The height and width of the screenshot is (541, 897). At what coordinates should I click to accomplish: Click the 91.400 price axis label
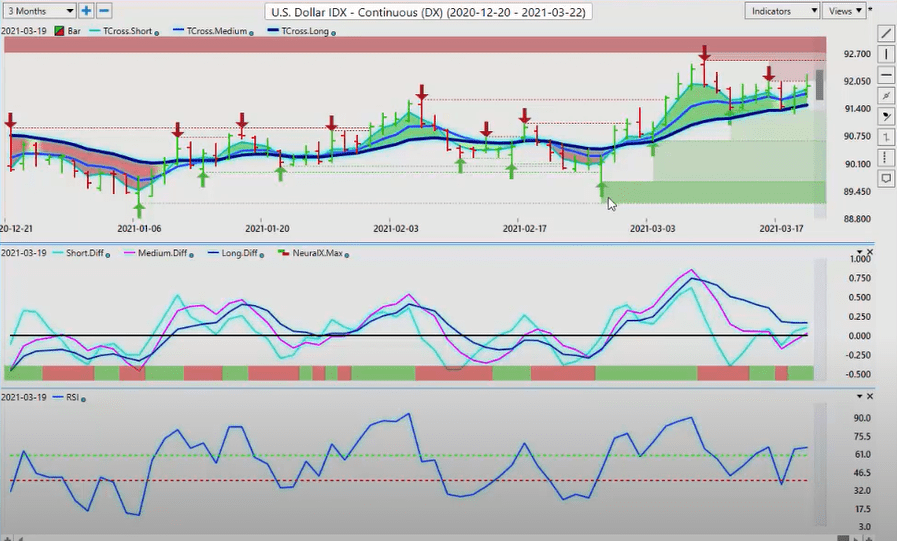[x=857, y=109]
